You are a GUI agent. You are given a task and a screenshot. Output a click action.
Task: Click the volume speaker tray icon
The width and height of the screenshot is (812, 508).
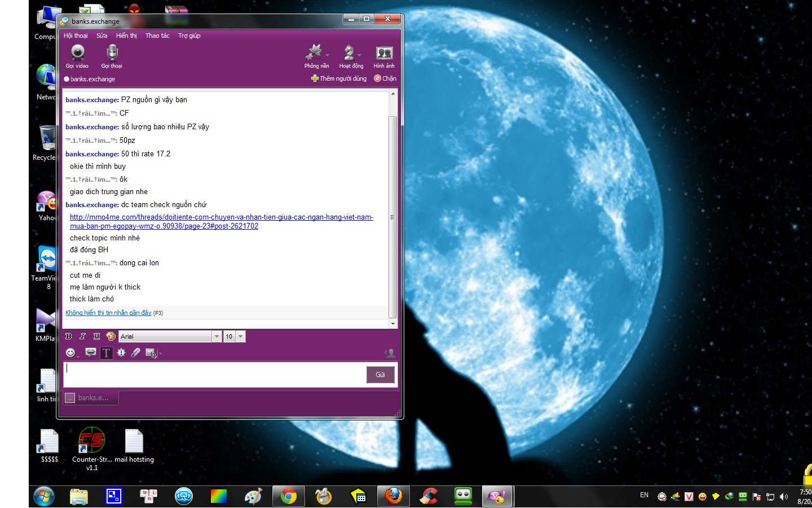click(784, 497)
